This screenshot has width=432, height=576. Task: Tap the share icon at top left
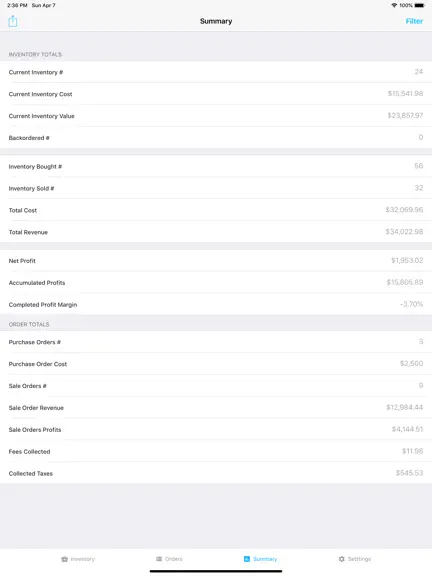point(12,21)
